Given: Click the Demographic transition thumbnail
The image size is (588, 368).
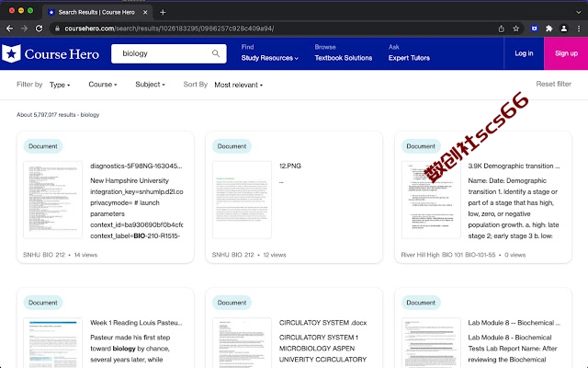Looking at the screenshot, I should point(431,200).
